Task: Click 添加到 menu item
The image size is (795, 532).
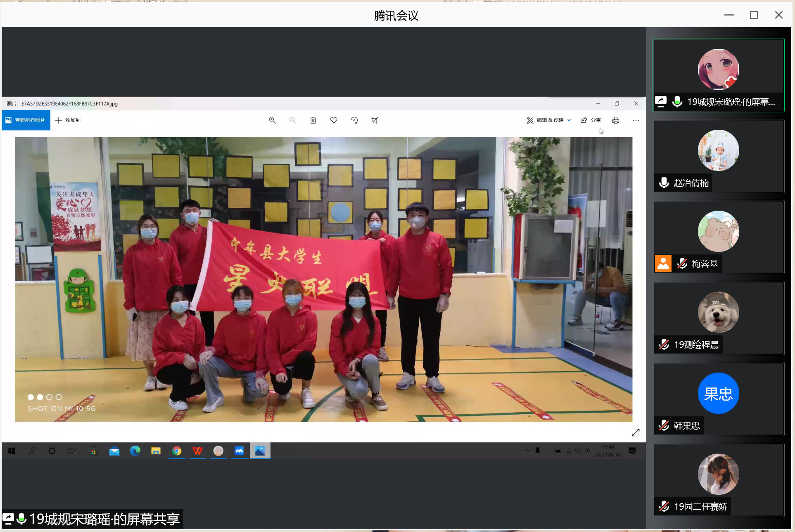Action: 68,120
